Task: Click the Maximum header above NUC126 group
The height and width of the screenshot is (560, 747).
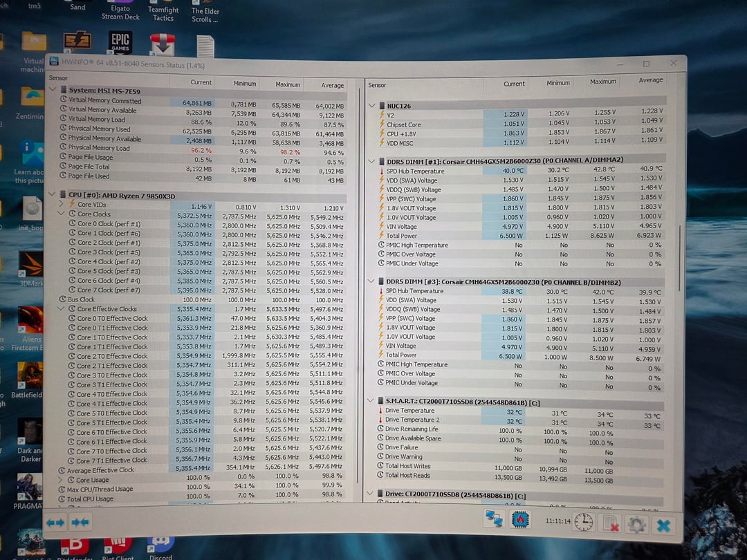Action: 602,82
